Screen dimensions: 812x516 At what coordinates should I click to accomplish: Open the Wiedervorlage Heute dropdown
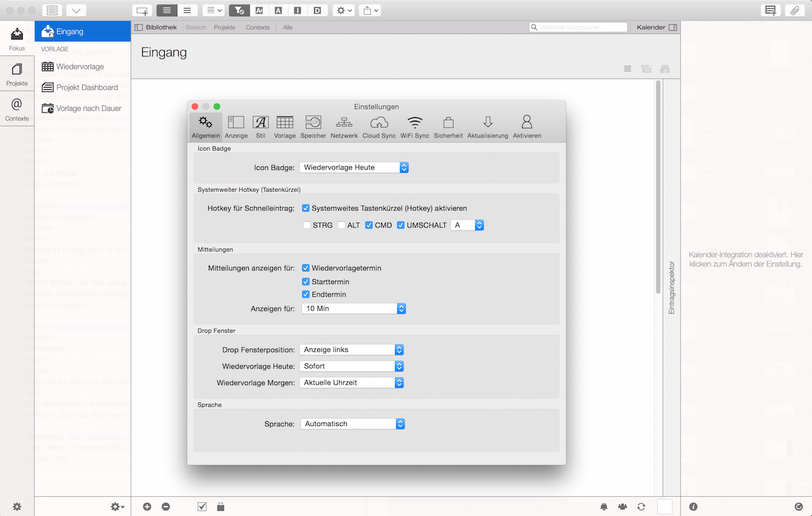(351, 366)
